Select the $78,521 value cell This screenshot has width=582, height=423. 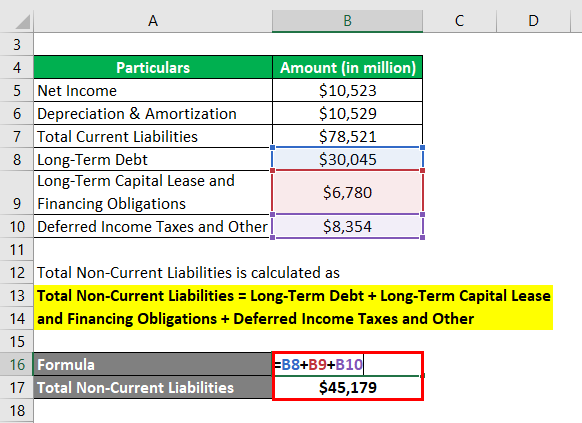tap(347, 137)
